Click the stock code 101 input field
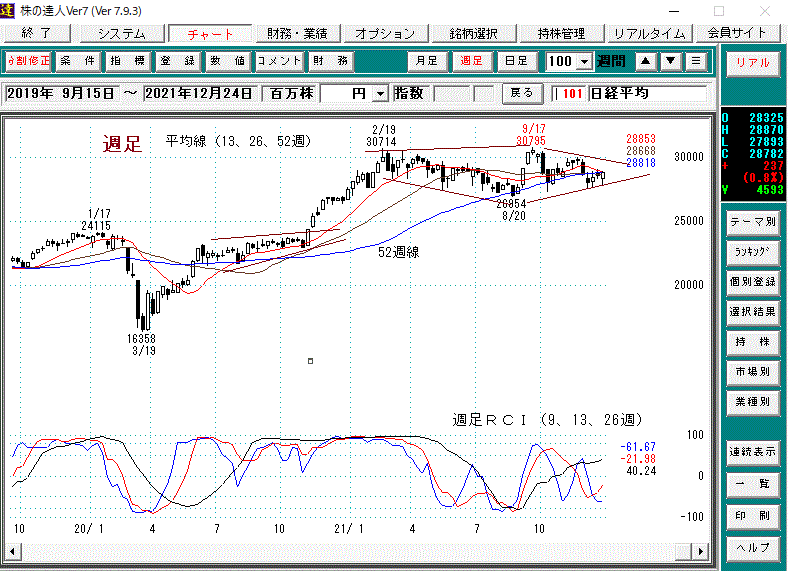 pyautogui.click(x=572, y=94)
